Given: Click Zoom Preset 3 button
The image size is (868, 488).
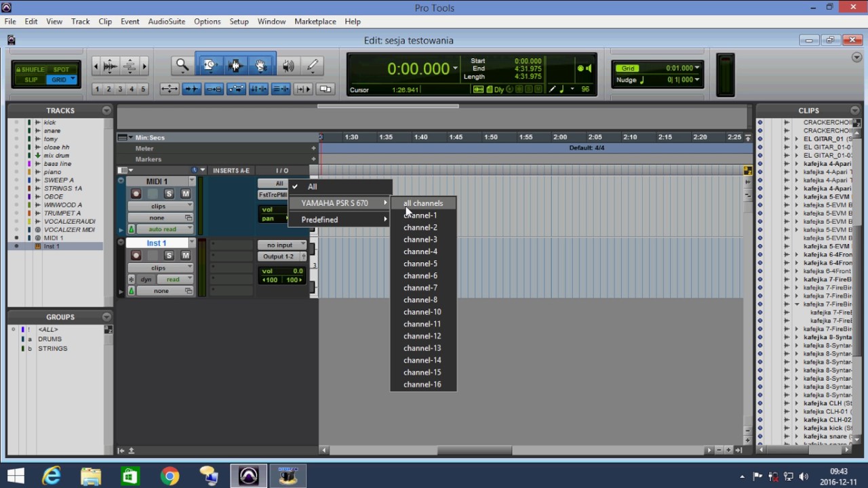Looking at the screenshot, I should (x=120, y=89).
